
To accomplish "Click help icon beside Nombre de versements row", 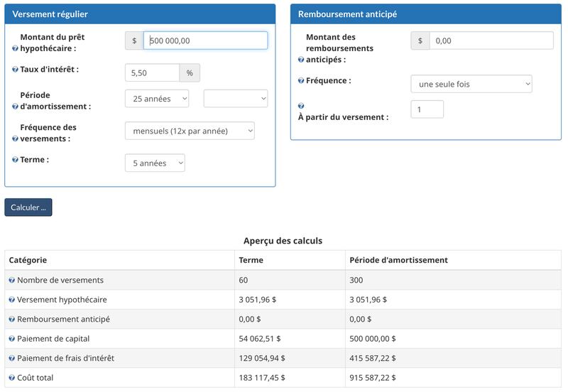I will (x=12, y=281).
